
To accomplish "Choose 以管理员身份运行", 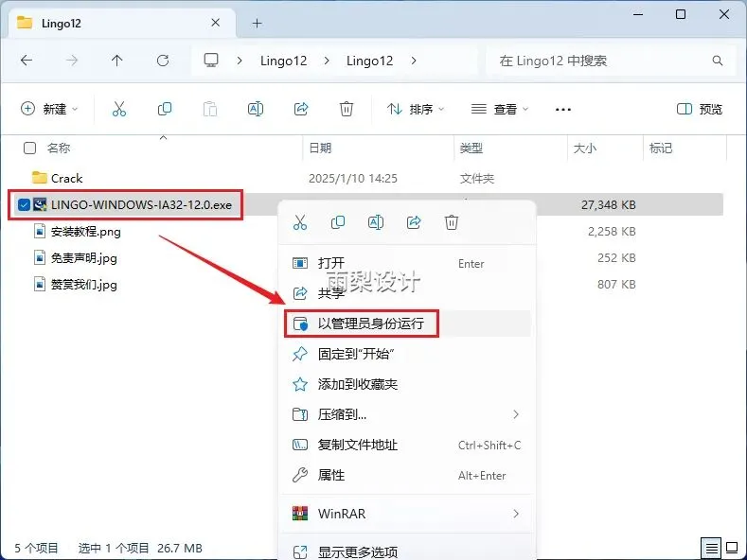I will click(x=407, y=324).
